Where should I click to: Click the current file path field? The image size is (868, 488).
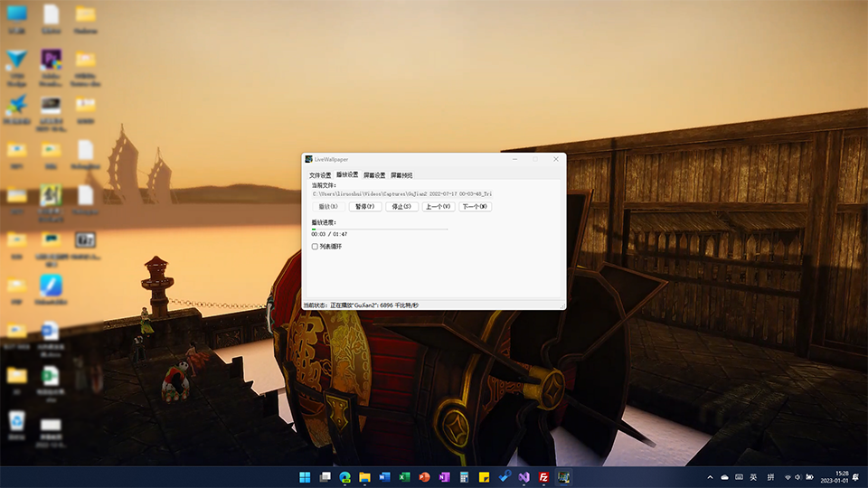401,193
